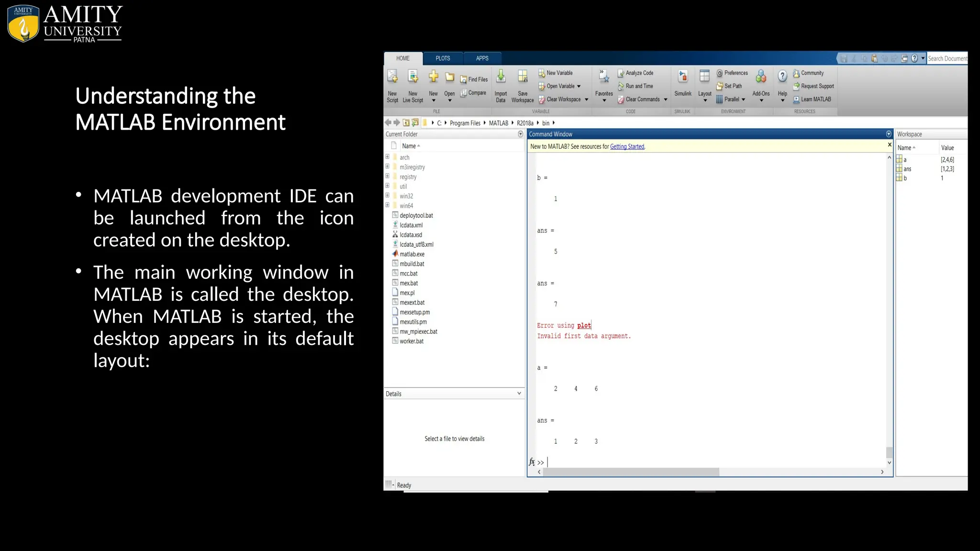Launch Simulink from toolstrip
Viewport: 980px width, 551px height.
[x=683, y=82]
